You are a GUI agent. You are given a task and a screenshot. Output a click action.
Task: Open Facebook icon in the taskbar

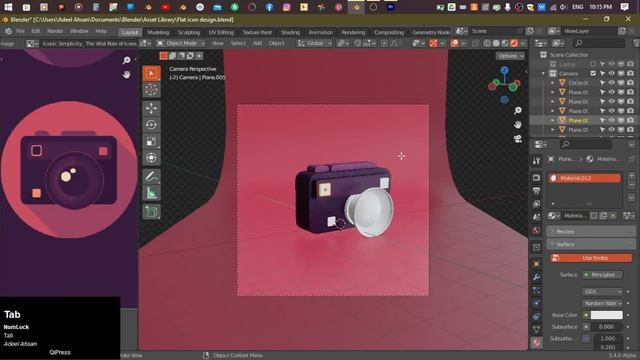point(269,7)
